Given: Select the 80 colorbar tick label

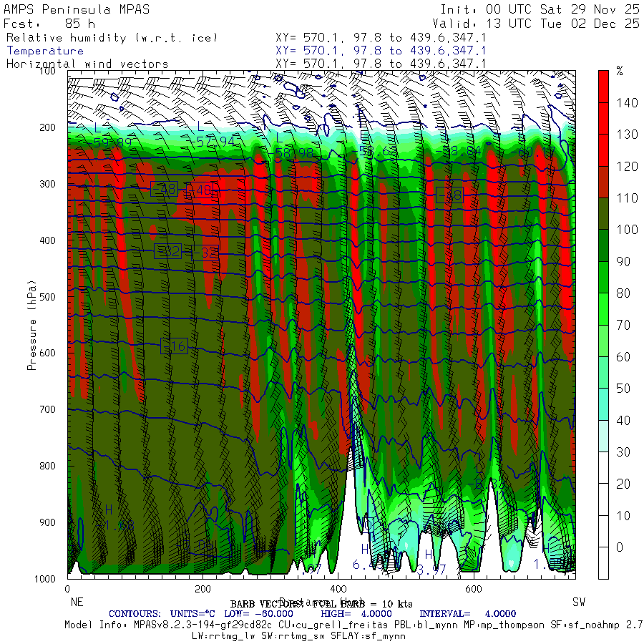Looking at the screenshot, I should pyautogui.click(x=623, y=293).
